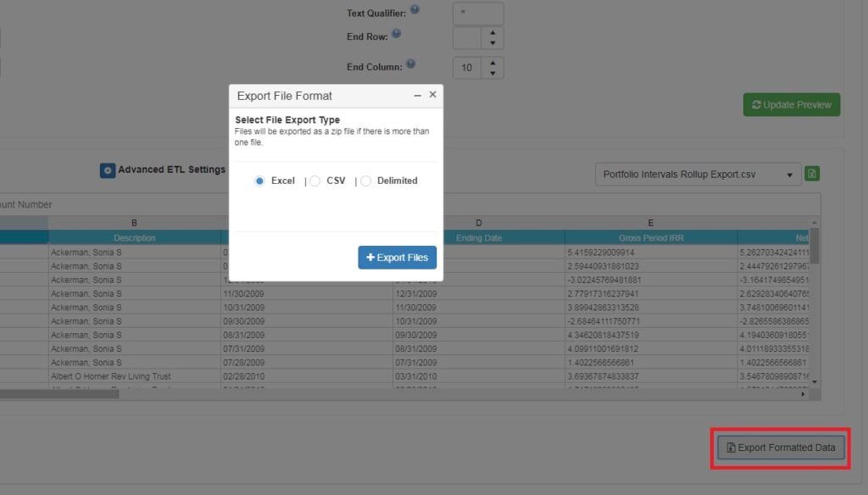This screenshot has height=495, width=868.
Task: Select the Excel export type radio button
Action: point(260,181)
